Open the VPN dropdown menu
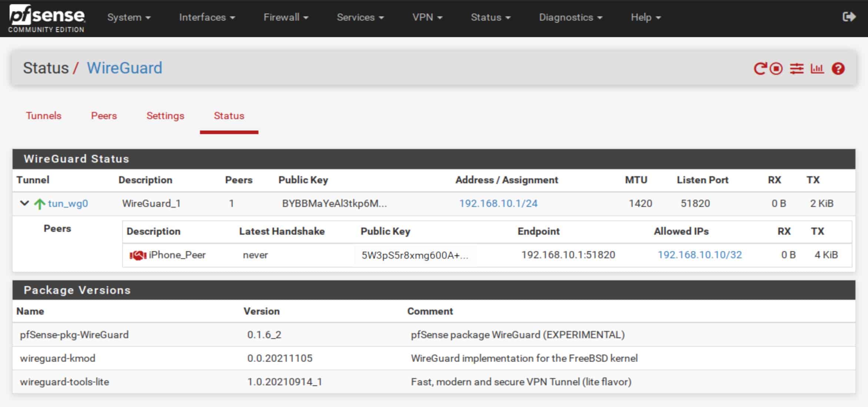 click(x=427, y=17)
